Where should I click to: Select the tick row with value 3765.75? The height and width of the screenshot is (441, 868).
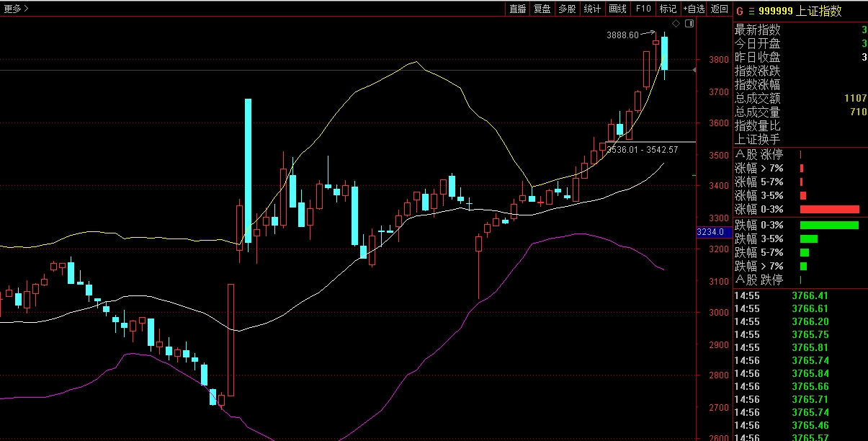pyautogui.click(x=800, y=334)
